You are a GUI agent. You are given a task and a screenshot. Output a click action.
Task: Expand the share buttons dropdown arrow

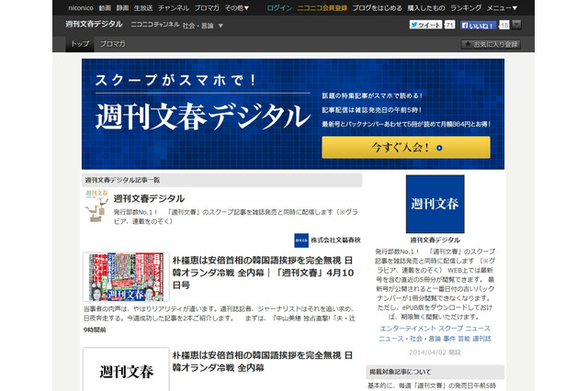tap(516, 25)
